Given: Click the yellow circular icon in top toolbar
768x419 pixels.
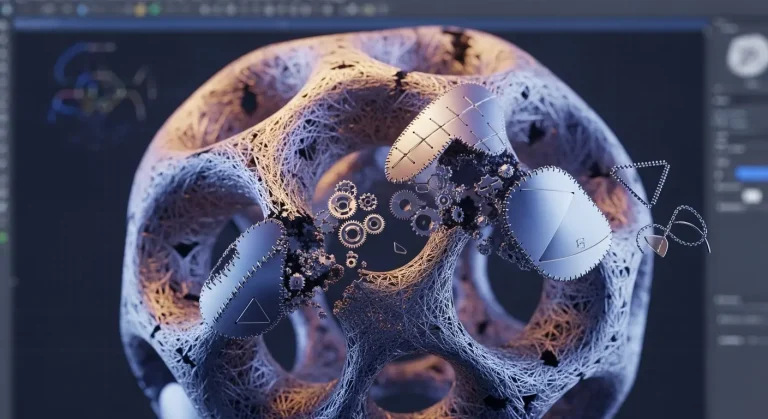Looking at the screenshot, I should pos(140,9).
